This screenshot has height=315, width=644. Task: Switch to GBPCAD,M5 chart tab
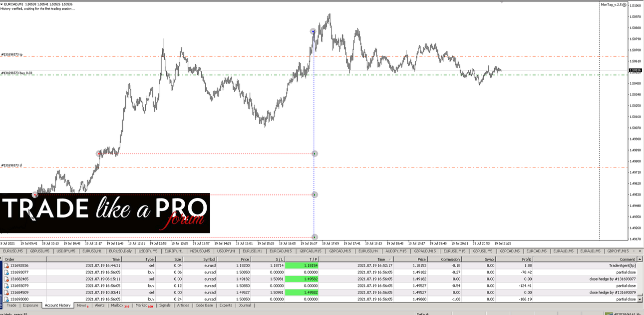pos(511,251)
